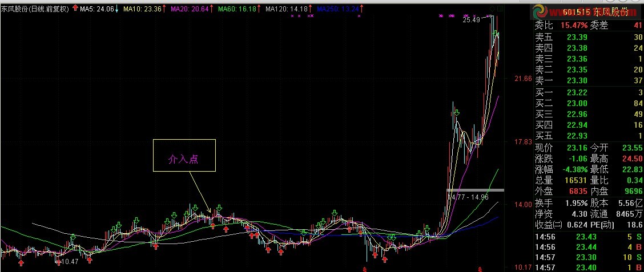Click the 外盘 6835 value
The width and height of the screenshot is (644, 272).
coord(578,191)
